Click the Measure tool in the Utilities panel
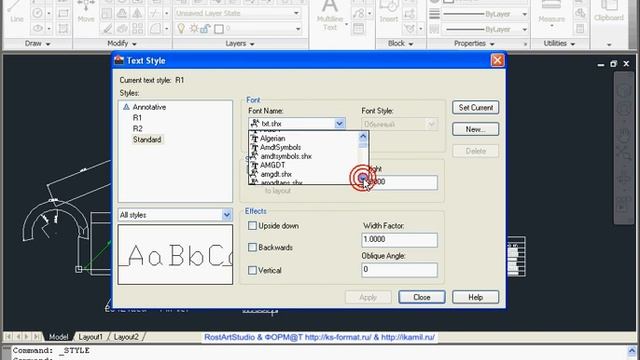The width and height of the screenshot is (640, 360). 551,12
